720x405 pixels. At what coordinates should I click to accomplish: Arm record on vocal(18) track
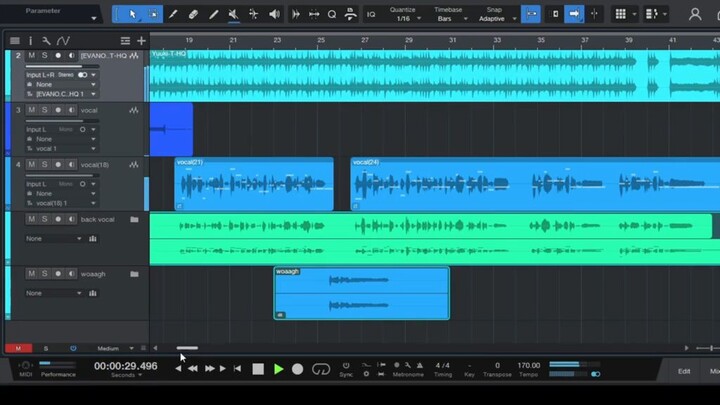pyautogui.click(x=57, y=164)
